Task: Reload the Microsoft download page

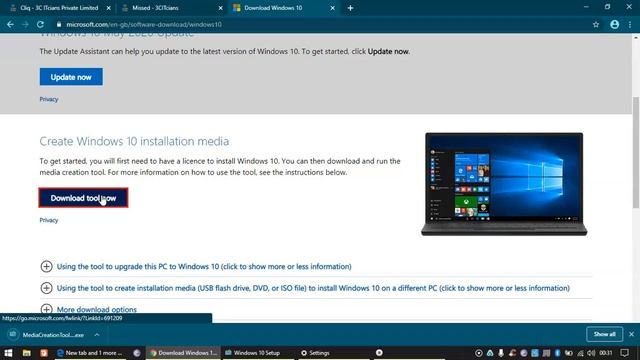Action: (x=40, y=24)
